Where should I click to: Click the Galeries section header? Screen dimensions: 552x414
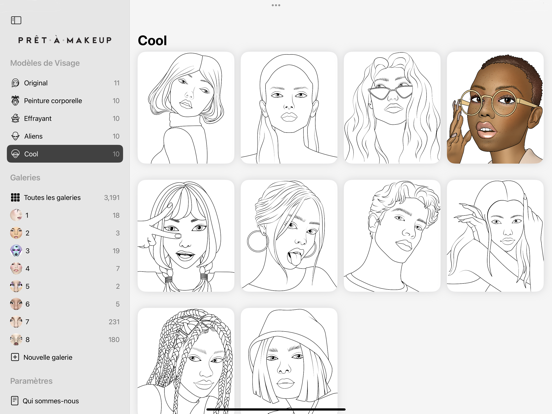pos(25,177)
